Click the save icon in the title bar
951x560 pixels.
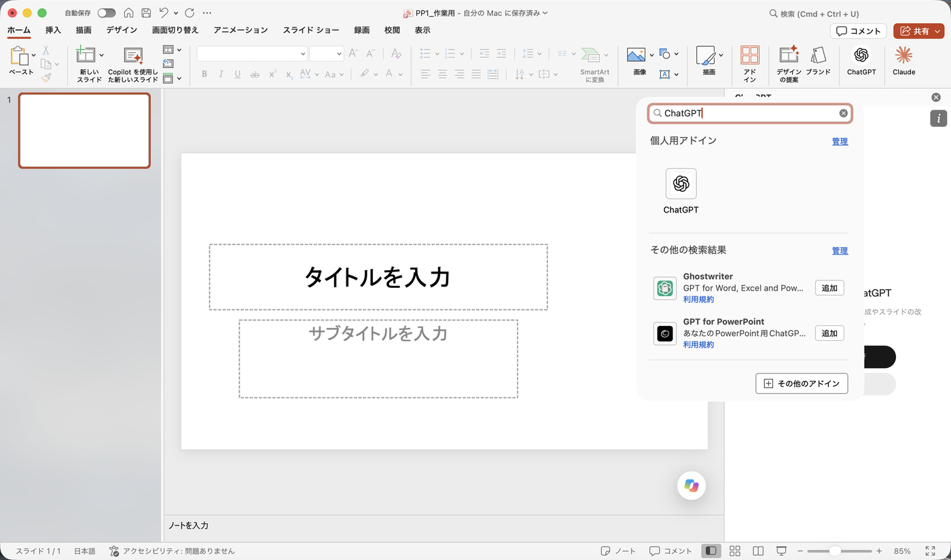(146, 13)
